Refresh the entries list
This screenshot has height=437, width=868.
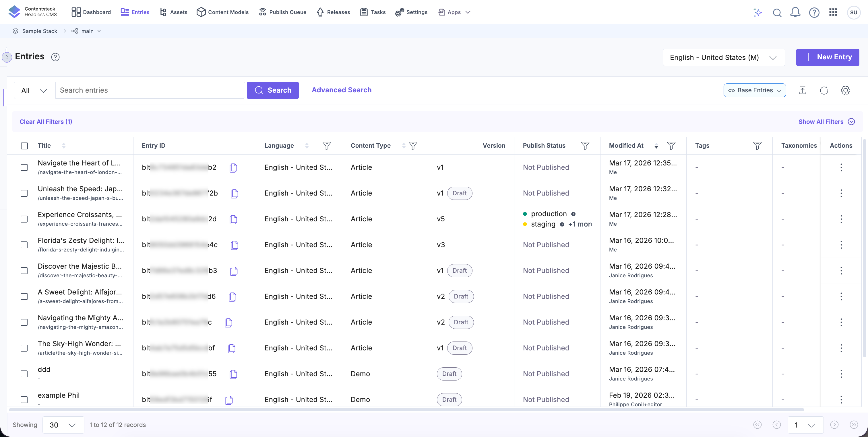click(824, 90)
